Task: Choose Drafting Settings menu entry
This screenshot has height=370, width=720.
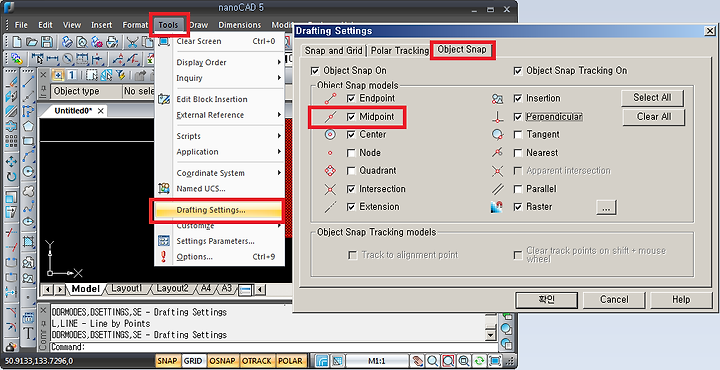Action: (219, 210)
